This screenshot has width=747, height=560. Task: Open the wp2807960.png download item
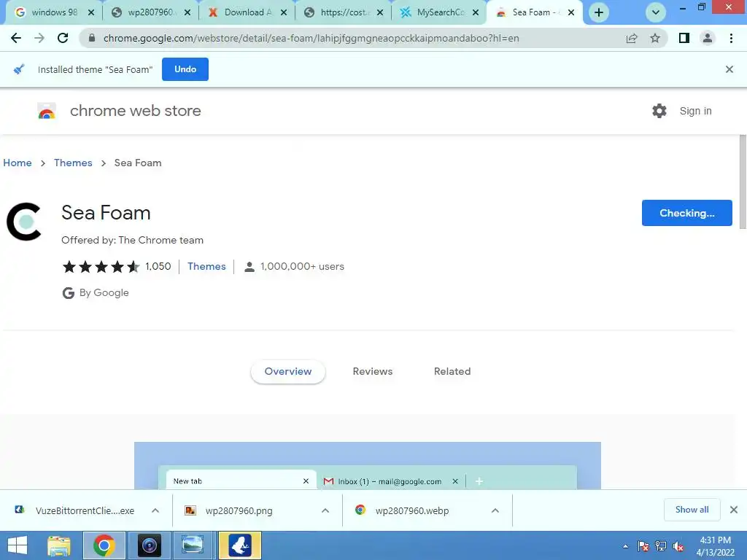coord(239,510)
